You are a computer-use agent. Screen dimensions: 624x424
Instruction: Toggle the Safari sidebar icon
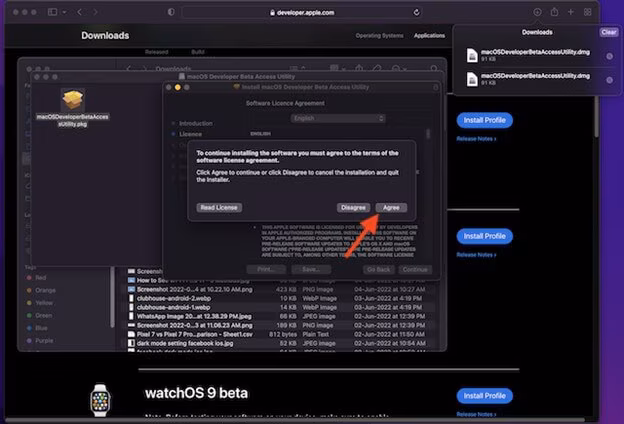pyautogui.click(x=52, y=12)
